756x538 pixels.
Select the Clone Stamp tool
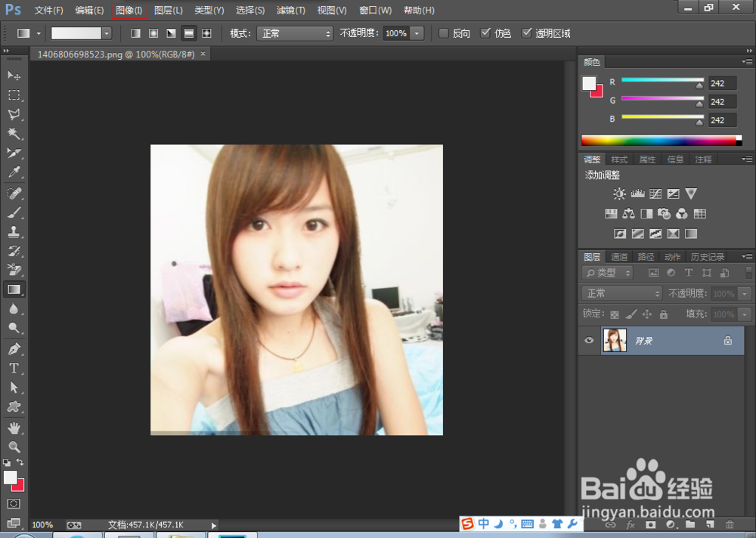(14, 232)
